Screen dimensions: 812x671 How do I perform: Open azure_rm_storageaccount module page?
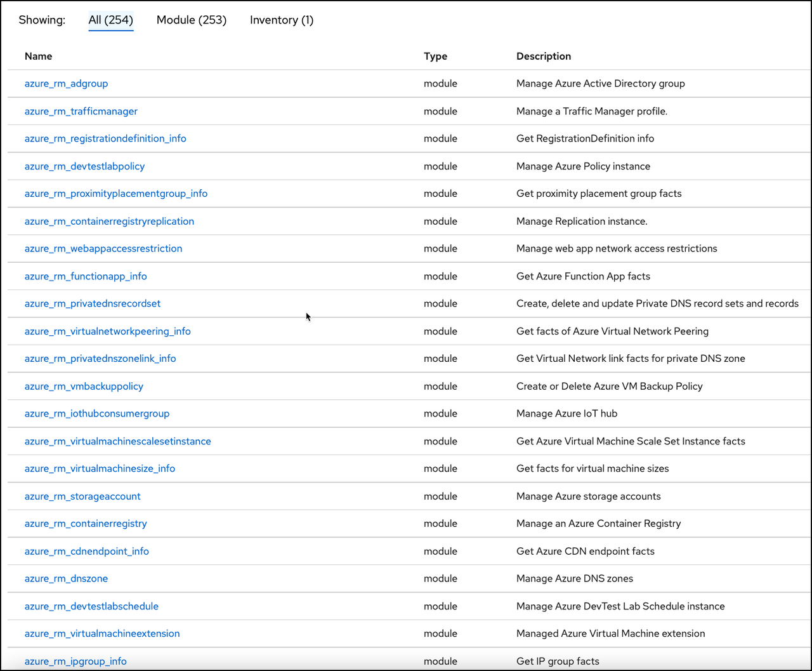point(82,496)
